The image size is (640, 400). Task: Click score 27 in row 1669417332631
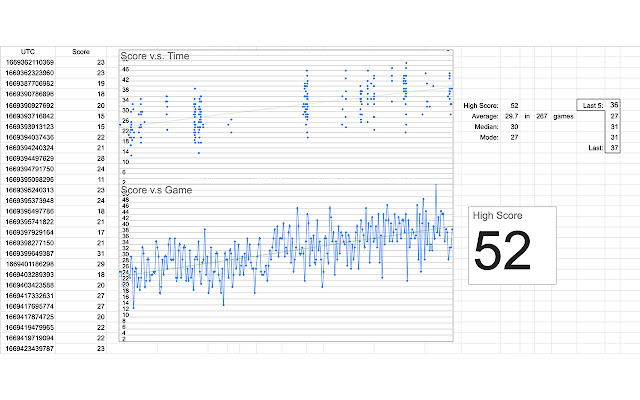(x=81, y=296)
